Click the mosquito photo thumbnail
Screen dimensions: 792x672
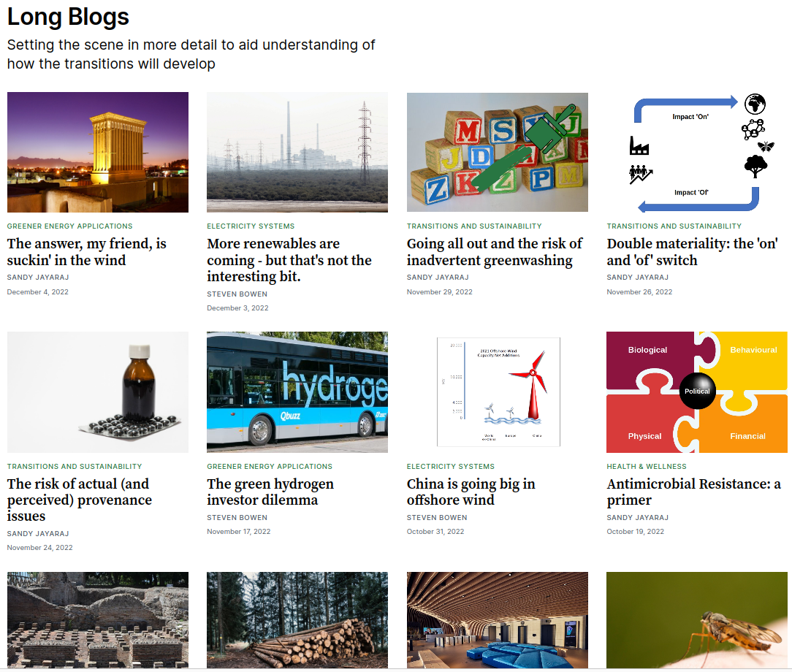696,619
